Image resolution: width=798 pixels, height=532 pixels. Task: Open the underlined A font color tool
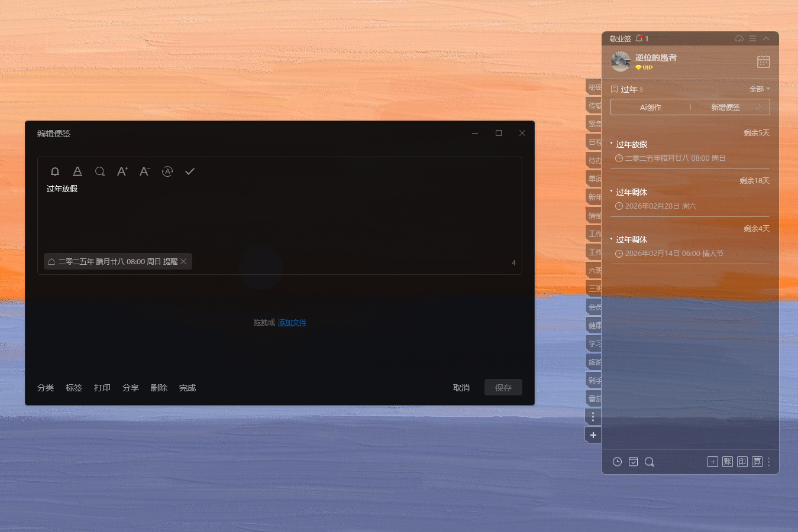(x=77, y=171)
